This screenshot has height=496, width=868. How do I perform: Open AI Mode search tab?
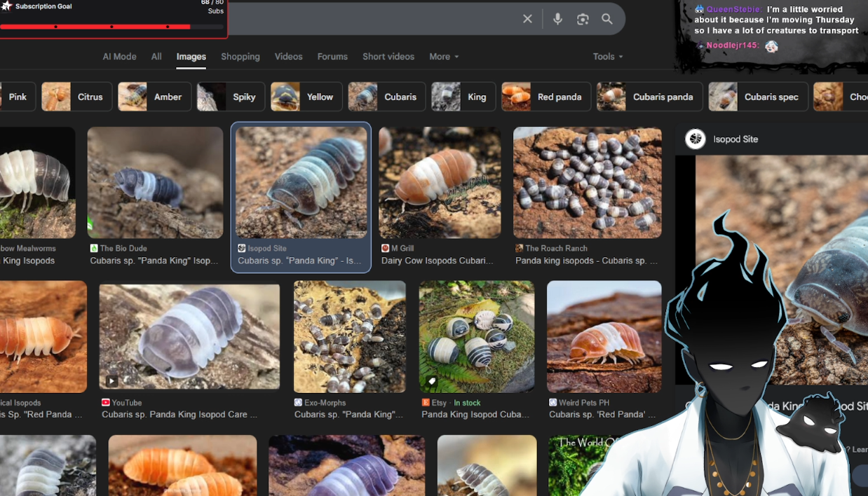[x=119, y=57]
